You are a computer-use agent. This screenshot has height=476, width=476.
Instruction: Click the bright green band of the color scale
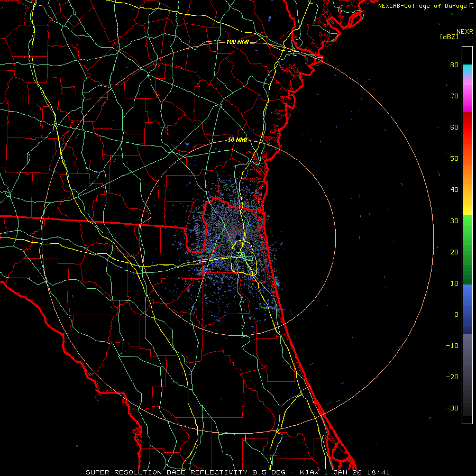click(467, 225)
